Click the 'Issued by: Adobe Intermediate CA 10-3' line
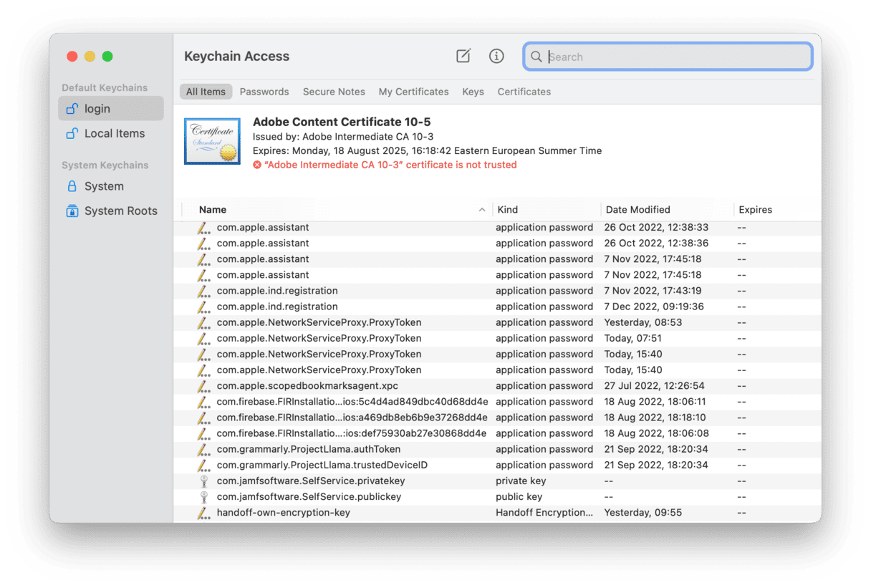Image resolution: width=871 pixels, height=588 pixels. (x=343, y=137)
